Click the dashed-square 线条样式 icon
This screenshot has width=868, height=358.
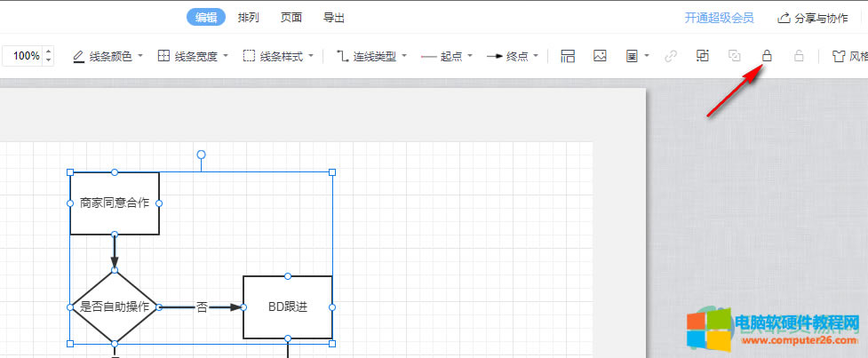click(249, 56)
